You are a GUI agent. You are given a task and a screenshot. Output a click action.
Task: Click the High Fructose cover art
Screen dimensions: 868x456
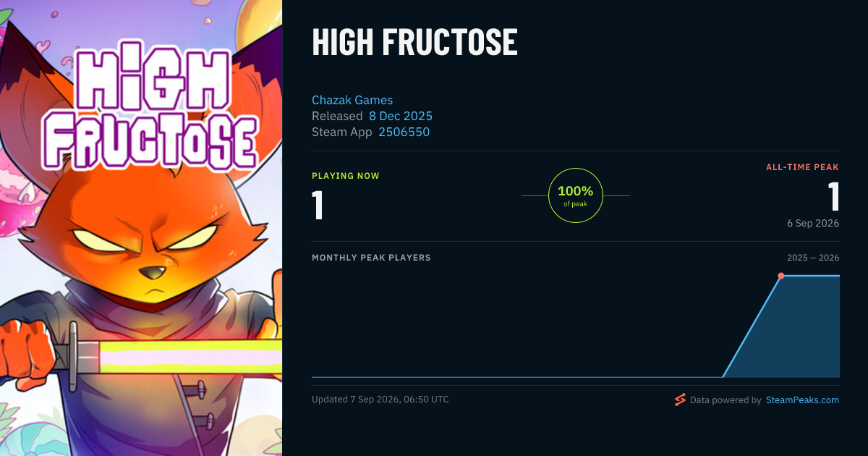pos(141,228)
